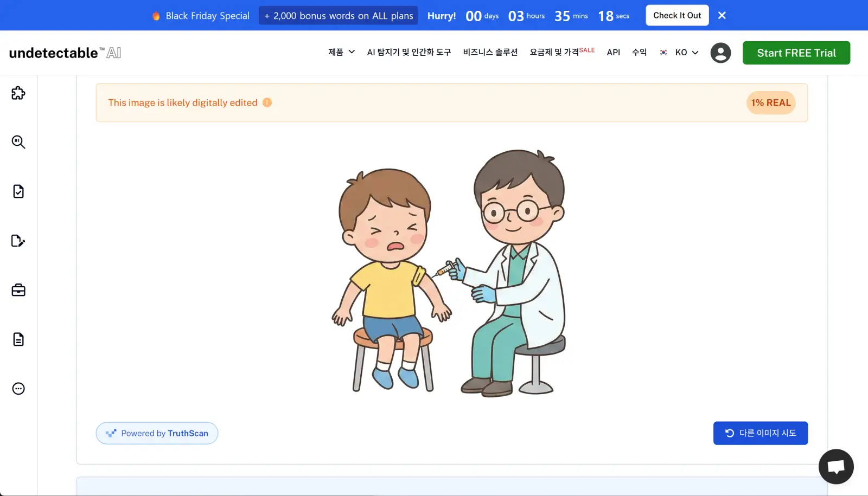Click the puzzle piece extension icon in sidebar
Screen dimensions: 868x496
[x=18, y=93]
